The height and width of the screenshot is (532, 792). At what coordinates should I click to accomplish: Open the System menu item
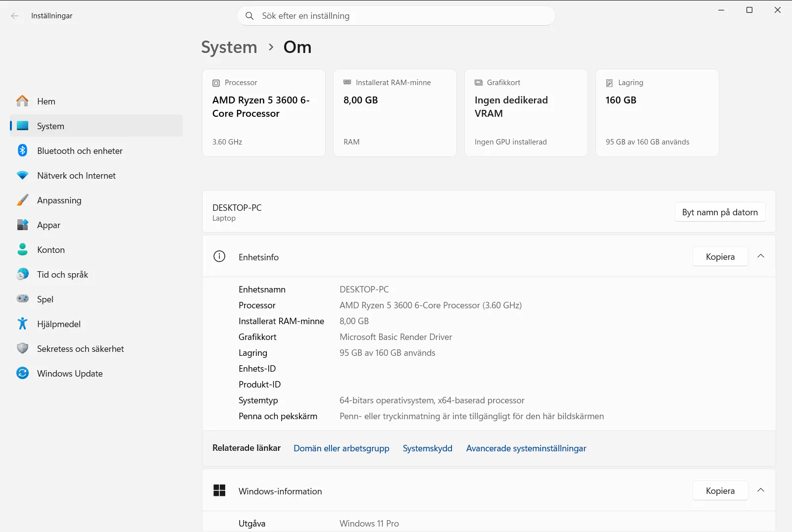pos(96,126)
